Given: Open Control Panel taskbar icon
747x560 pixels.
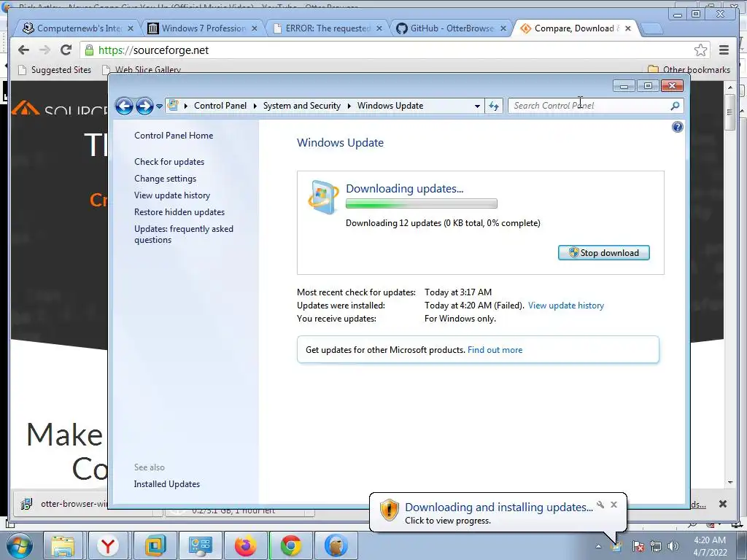Looking at the screenshot, I should pos(200,545).
